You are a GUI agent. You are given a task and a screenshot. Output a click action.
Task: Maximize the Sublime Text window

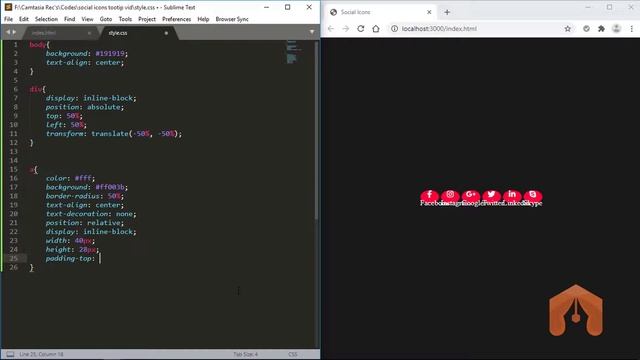(x=288, y=7)
